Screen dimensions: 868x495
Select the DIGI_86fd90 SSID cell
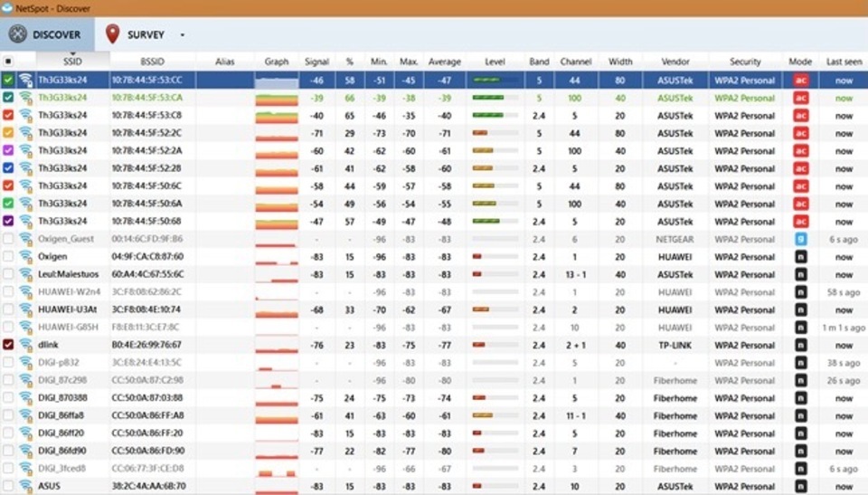pos(62,451)
